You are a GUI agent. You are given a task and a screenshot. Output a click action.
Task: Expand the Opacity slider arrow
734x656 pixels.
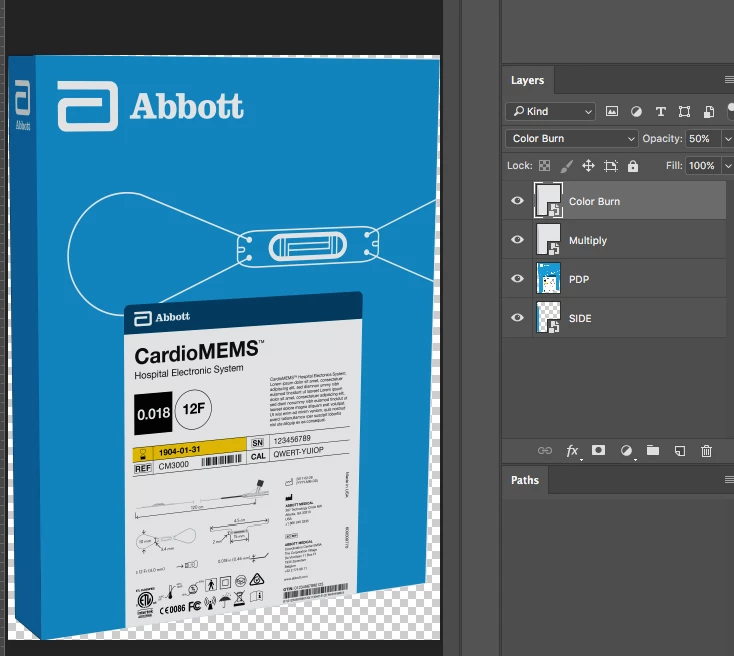point(727,139)
